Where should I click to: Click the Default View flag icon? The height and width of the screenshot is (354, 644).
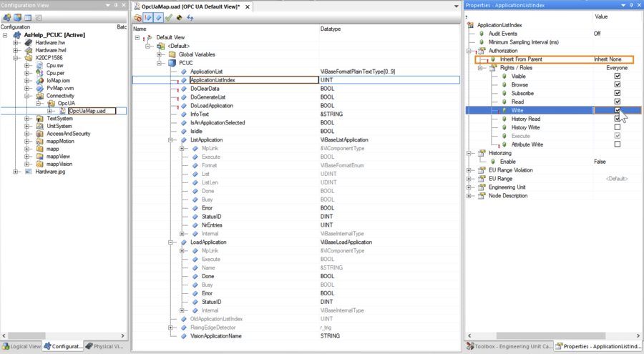point(150,37)
